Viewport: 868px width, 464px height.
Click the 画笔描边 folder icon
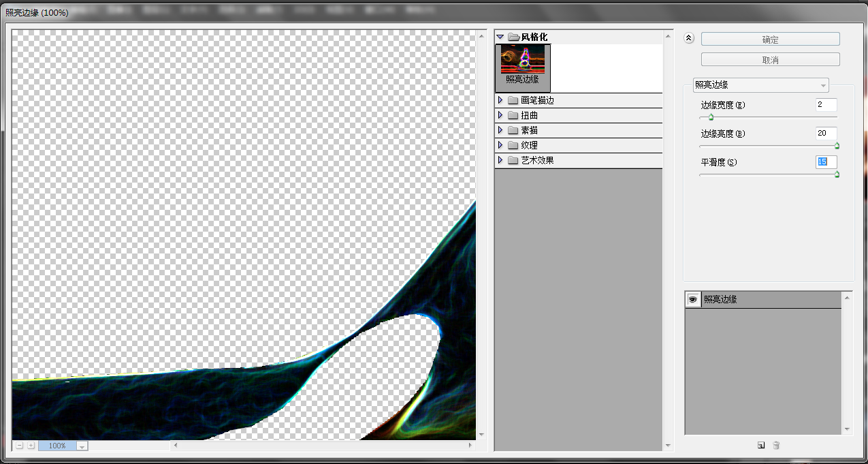click(513, 100)
